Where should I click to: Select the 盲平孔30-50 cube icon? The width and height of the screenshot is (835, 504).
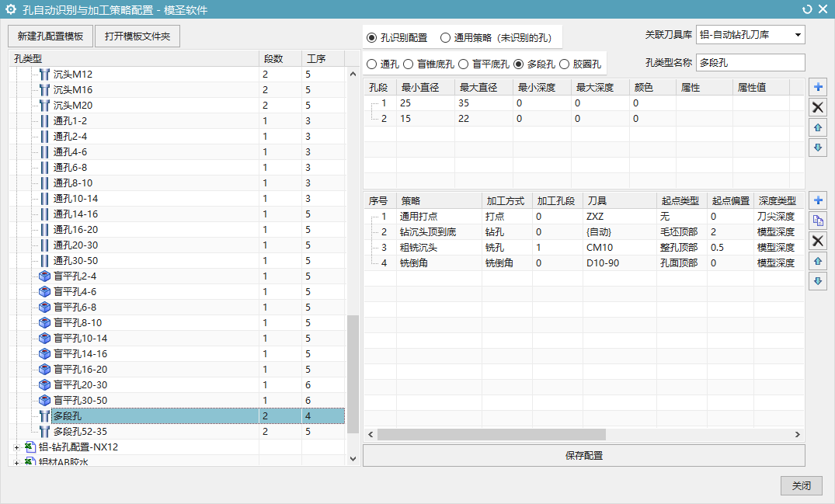pyautogui.click(x=45, y=400)
